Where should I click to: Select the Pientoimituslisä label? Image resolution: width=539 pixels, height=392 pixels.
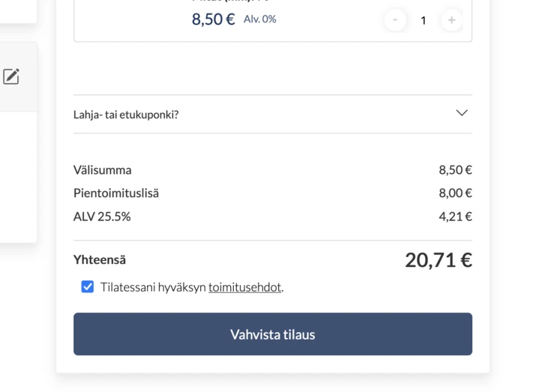click(x=116, y=193)
